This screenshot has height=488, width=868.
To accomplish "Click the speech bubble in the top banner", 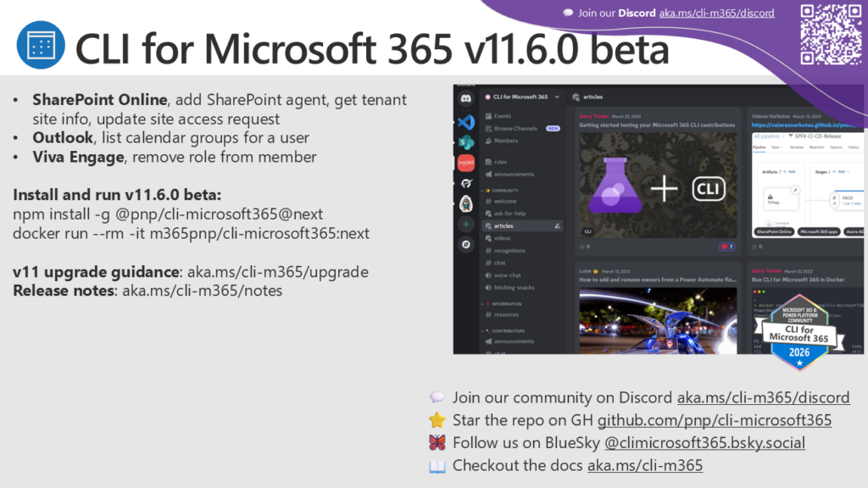I will click(568, 13).
